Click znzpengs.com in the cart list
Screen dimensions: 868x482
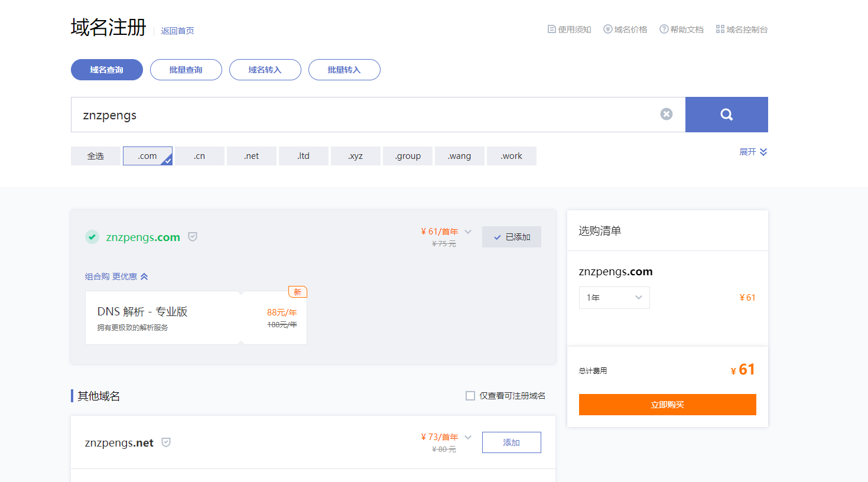click(x=616, y=272)
